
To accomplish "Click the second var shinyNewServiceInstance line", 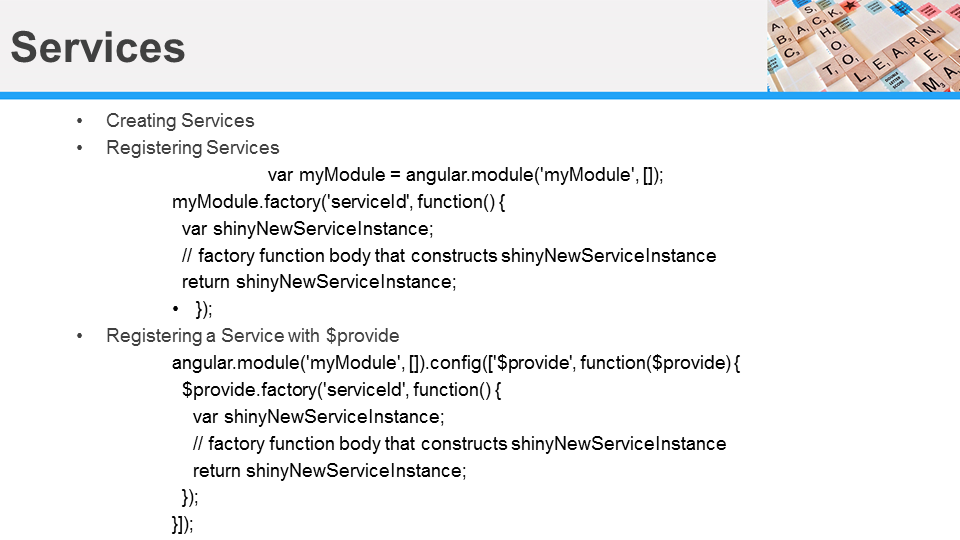I will pos(318,416).
